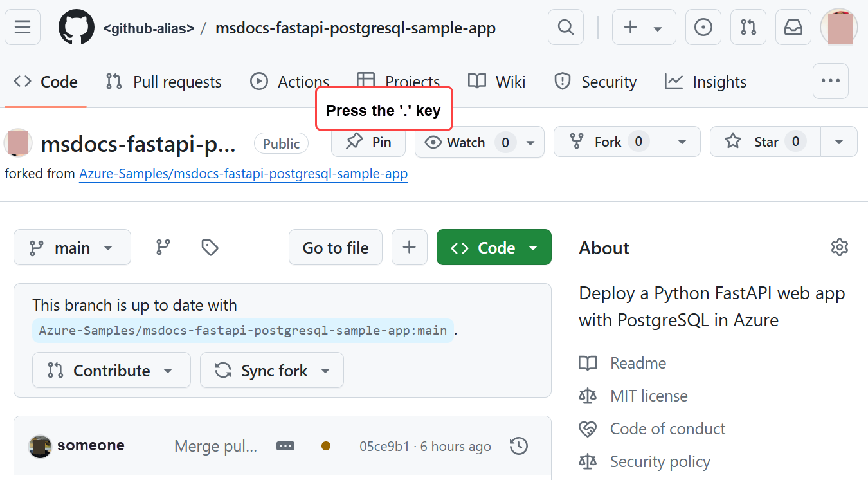Screen dimensions: 868x480
Task: Open the GitHub search icon
Action: point(565,27)
